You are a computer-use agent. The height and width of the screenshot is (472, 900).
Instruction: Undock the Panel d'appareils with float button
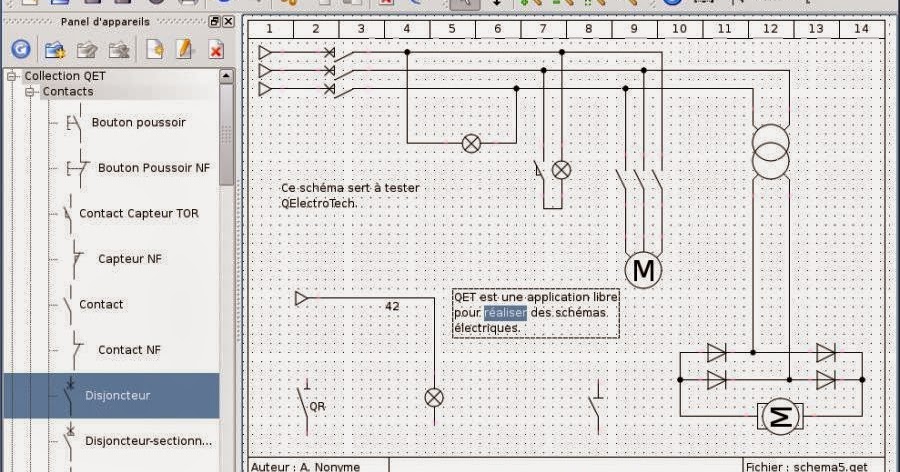[x=215, y=21]
